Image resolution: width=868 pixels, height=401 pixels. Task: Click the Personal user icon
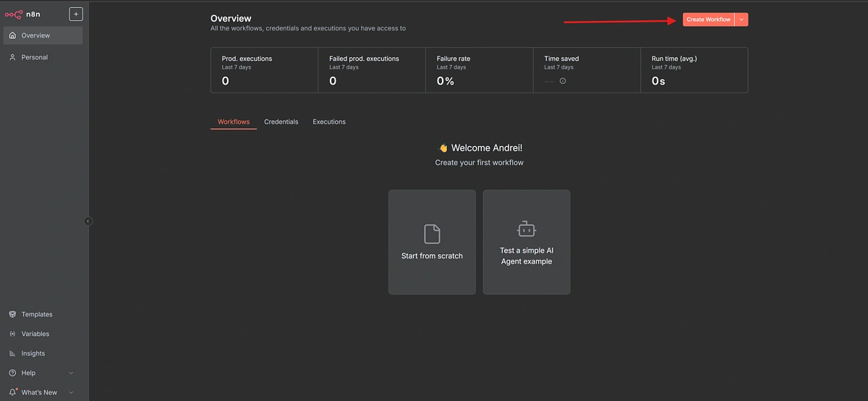[x=12, y=57]
